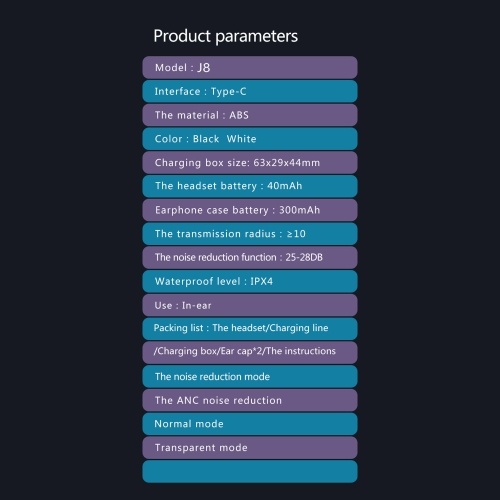Select the Charging box size row
Image resolution: width=500 pixels, height=500 pixels.
[250, 162]
